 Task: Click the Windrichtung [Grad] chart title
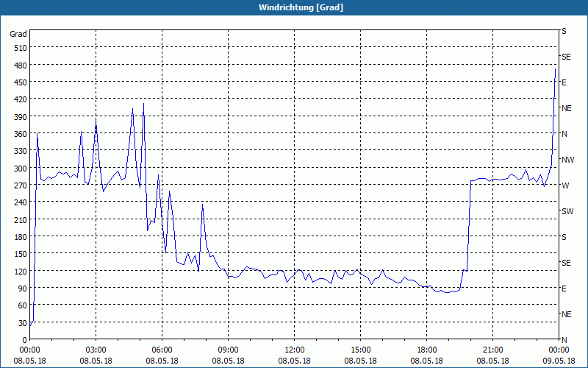coord(301,7)
